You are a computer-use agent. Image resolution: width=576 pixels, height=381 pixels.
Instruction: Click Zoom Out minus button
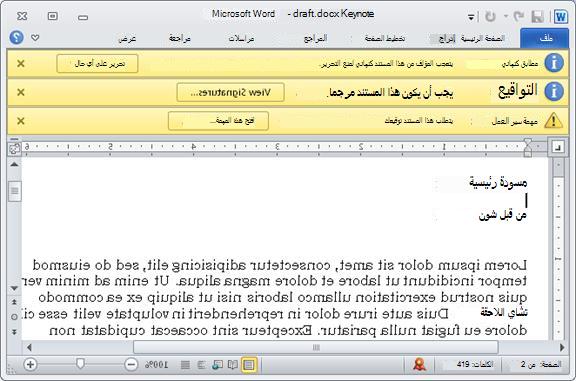point(131,364)
